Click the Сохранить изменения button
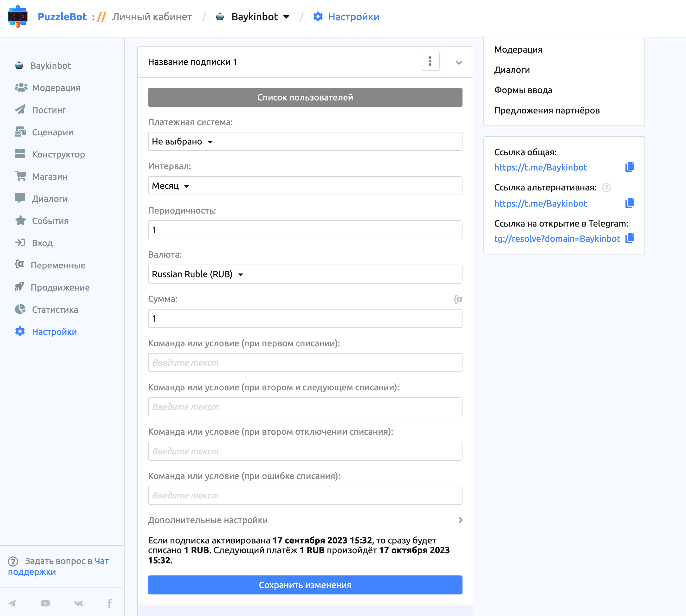The width and height of the screenshot is (686, 616). tap(305, 585)
